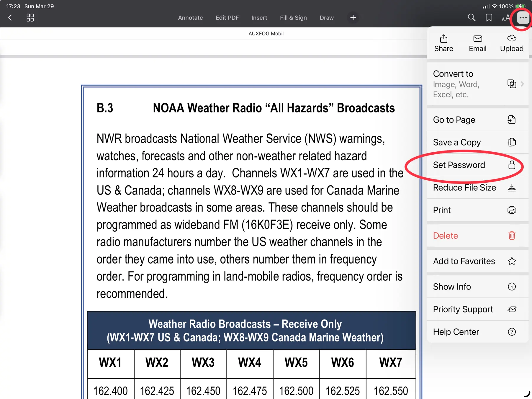The image size is (532, 399).
Task: Switch to the Annotate tab
Action: tap(190, 18)
